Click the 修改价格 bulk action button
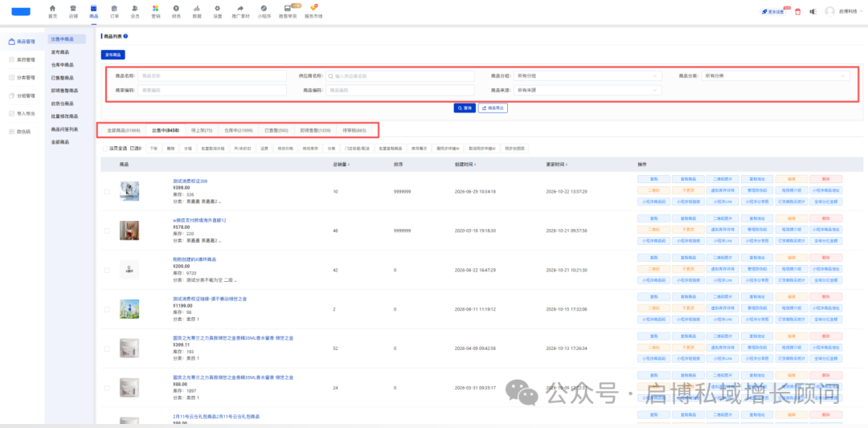 (285, 149)
